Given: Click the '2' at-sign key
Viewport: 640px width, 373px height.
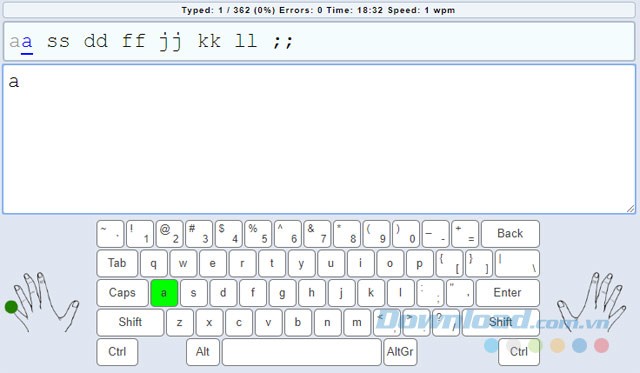Looking at the screenshot, I should pos(169,234).
